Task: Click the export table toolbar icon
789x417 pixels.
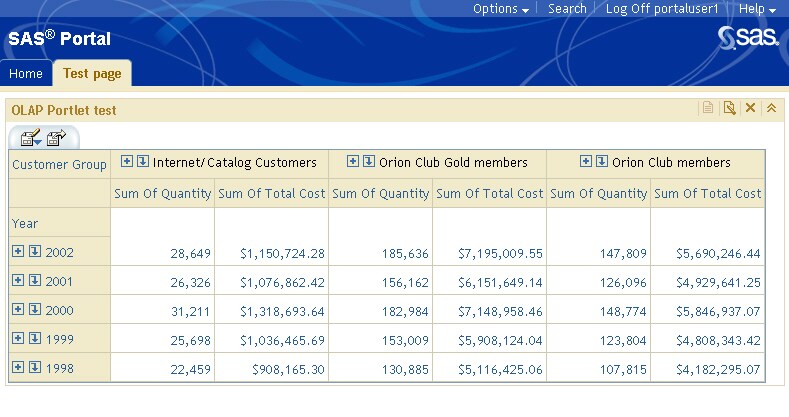Action: coord(56,138)
